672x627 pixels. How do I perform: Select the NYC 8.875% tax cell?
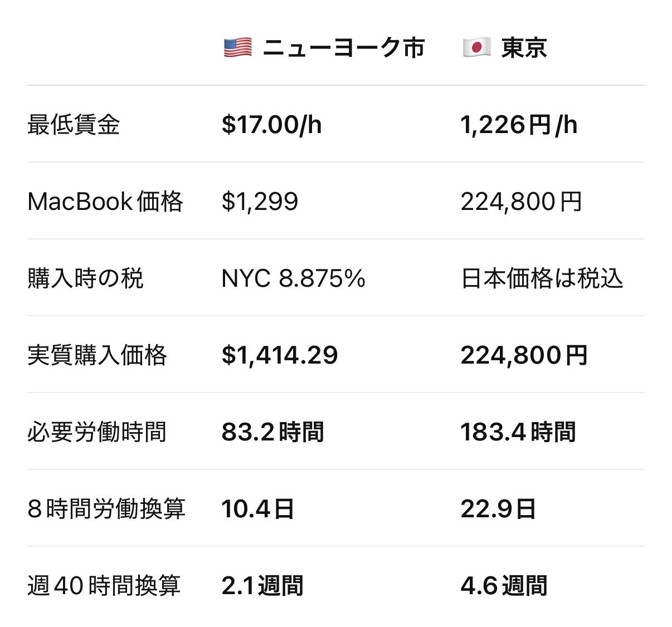coord(293,278)
